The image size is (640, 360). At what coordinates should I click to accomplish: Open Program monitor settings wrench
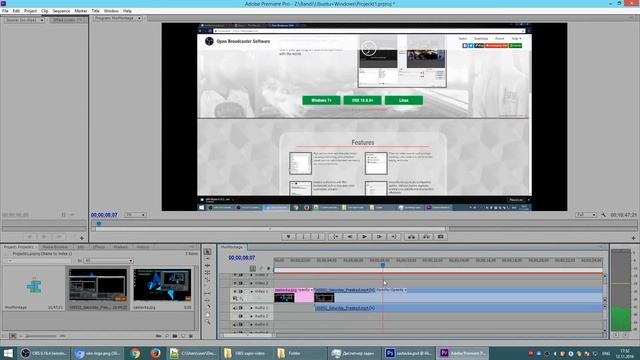(x=604, y=215)
